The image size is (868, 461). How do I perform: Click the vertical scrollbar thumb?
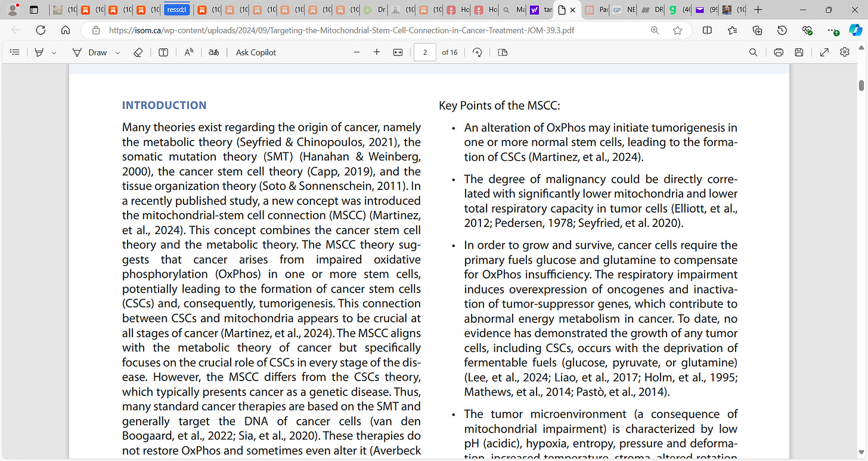coord(861,85)
